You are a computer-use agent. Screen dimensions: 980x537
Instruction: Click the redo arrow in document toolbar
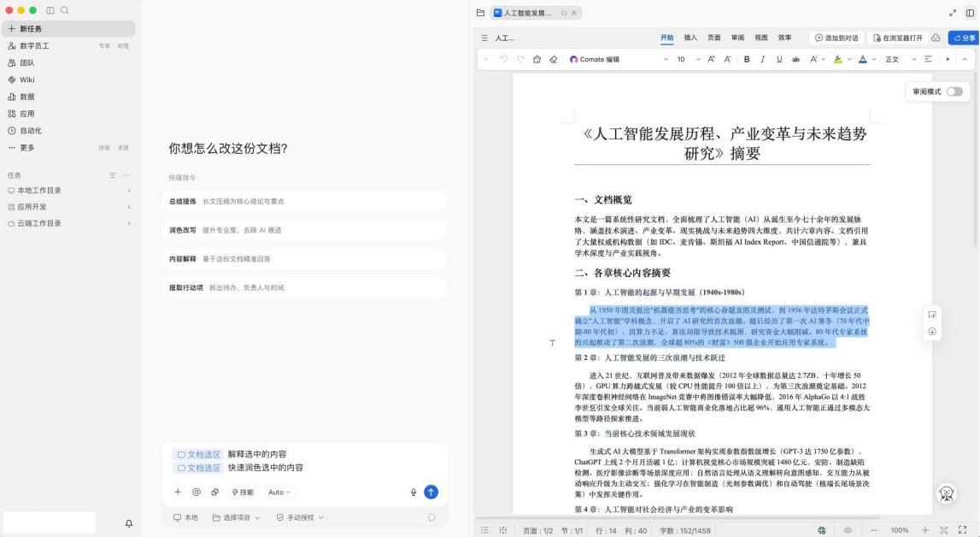pyautogui.click(x=520, y=59)
